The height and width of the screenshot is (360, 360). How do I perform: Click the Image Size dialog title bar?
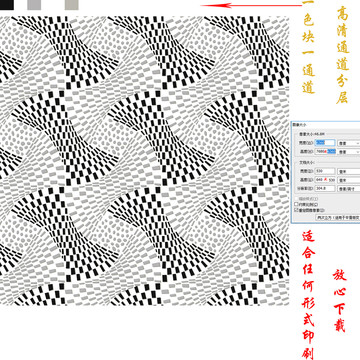pyautogui.click(x=325, y=125)
